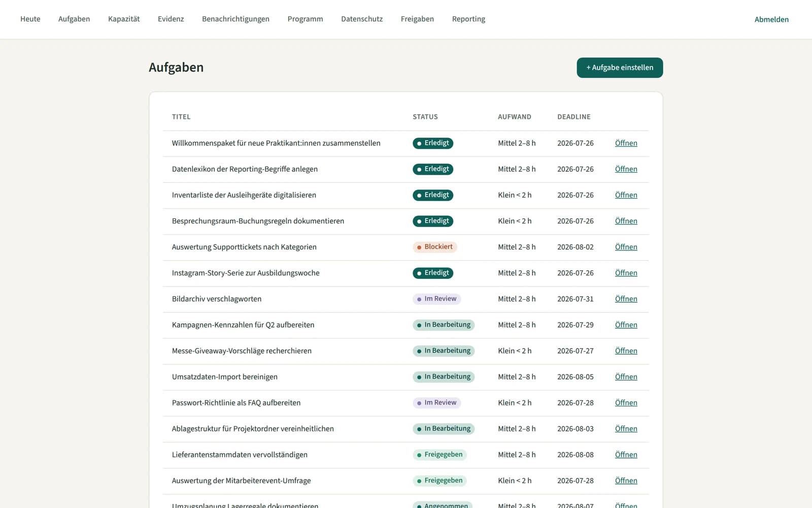Click Erledigt badge of Willkommenspaket row
Image resolution: width=812 pixels, height=508 pixels.
(433, 143)
